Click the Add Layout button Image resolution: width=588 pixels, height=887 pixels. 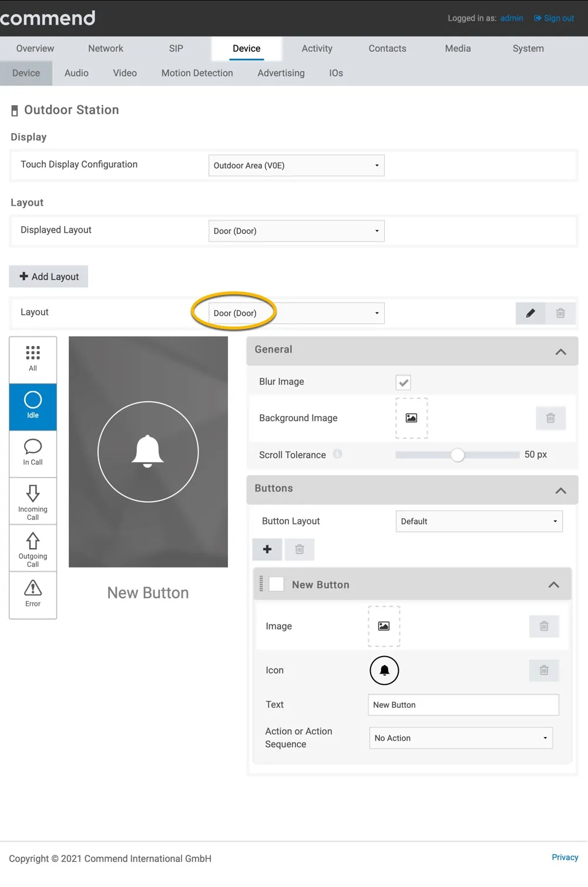tap(49, 277)
